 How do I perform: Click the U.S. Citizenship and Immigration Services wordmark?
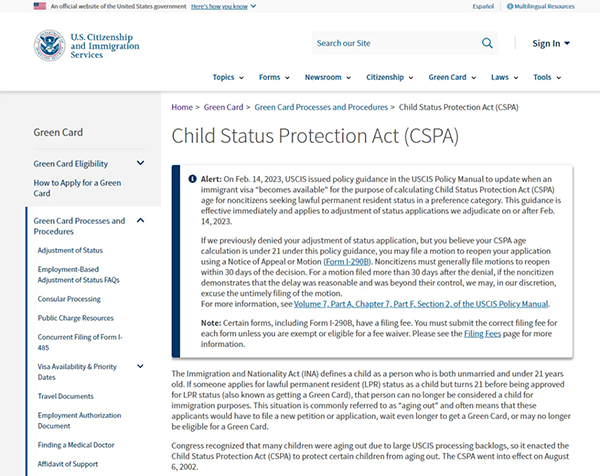105,46
